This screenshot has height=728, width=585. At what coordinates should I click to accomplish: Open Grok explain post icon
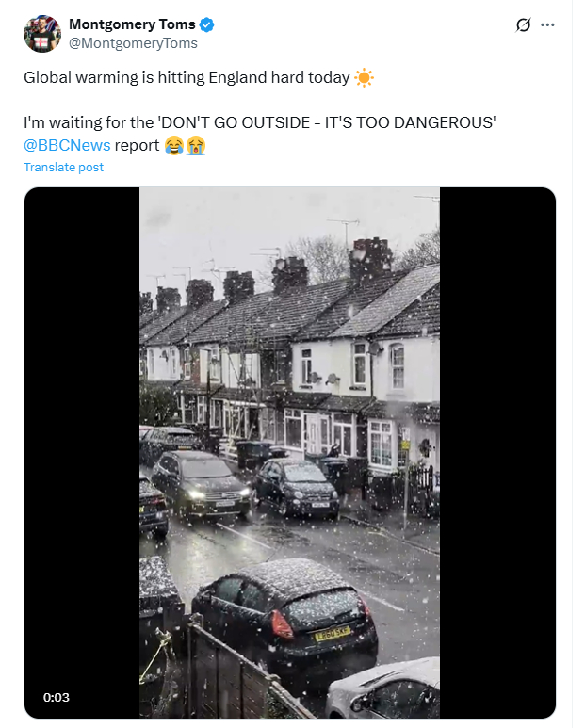tap(524, 25)
